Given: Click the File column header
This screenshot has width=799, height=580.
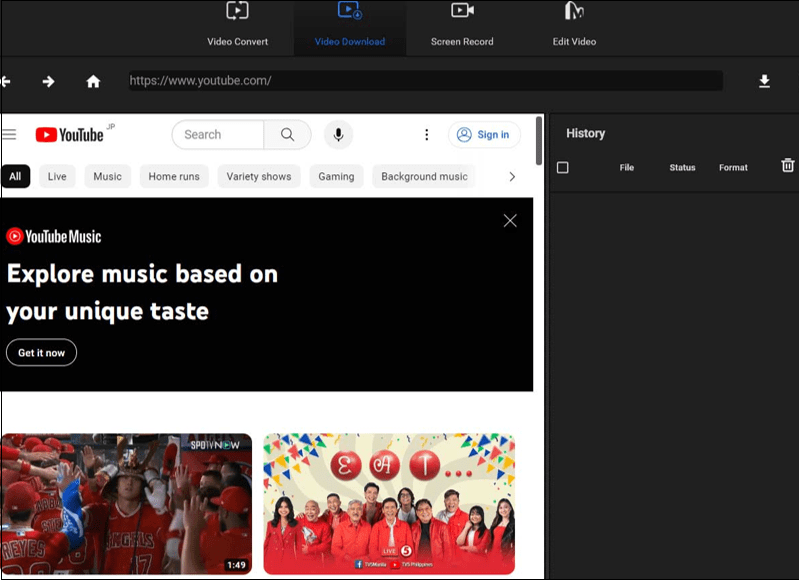Looking at the screenshot, I should [x=627, y=168].
